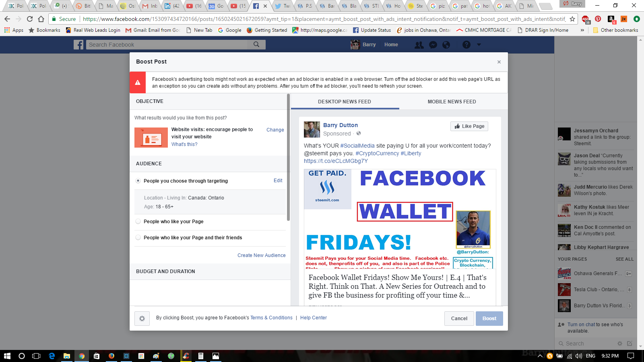
Task: Click the AdBlock extension icon
Action: pos(586,19)
